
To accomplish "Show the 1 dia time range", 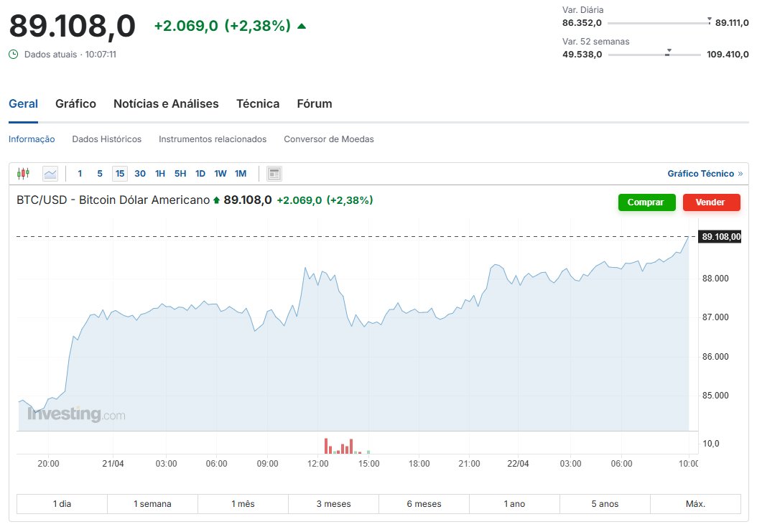I will point(62,503).
